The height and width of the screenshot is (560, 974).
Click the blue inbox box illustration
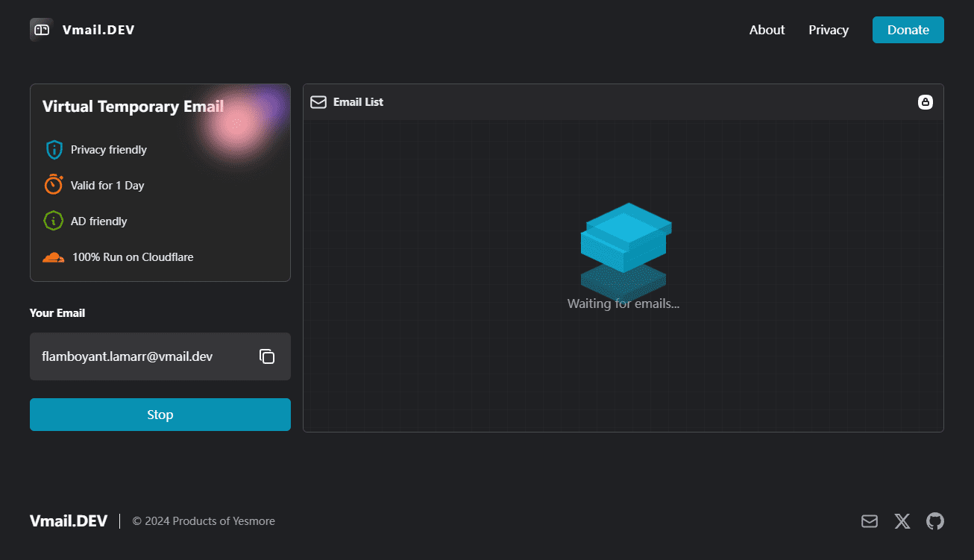pyautogui.click(x=625, y=246)
